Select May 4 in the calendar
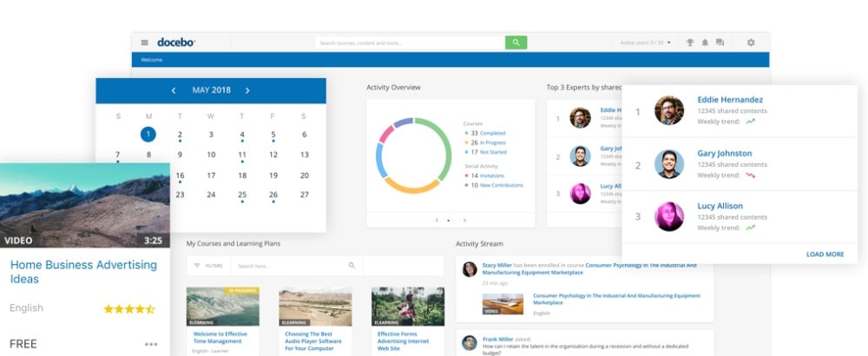This screenshot has width=868, height=356. pyautogui.click(x=242, y=135)
